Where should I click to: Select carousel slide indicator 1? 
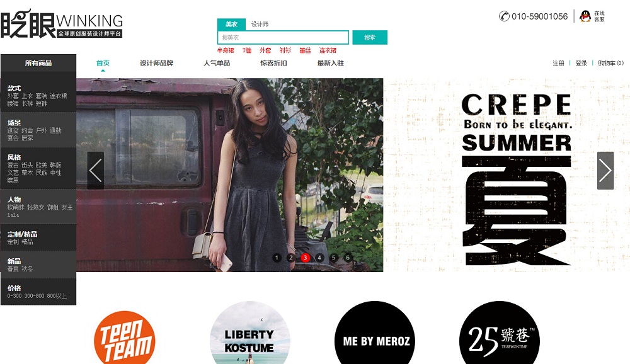point(277,258)
